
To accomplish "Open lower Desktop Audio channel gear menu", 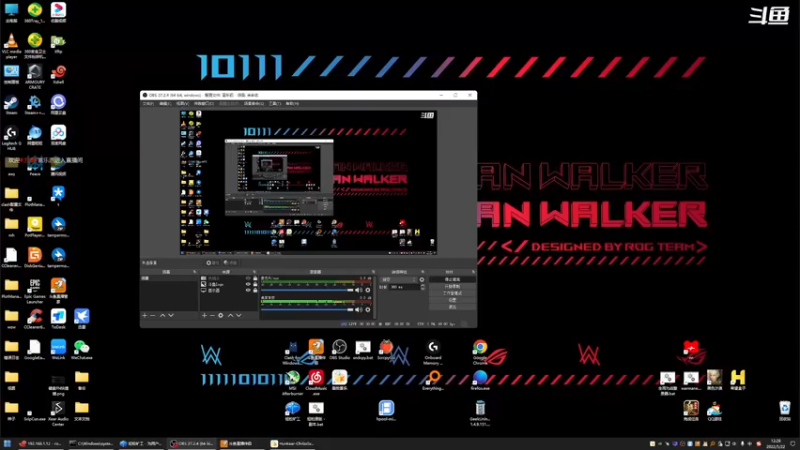I will 367,309.
